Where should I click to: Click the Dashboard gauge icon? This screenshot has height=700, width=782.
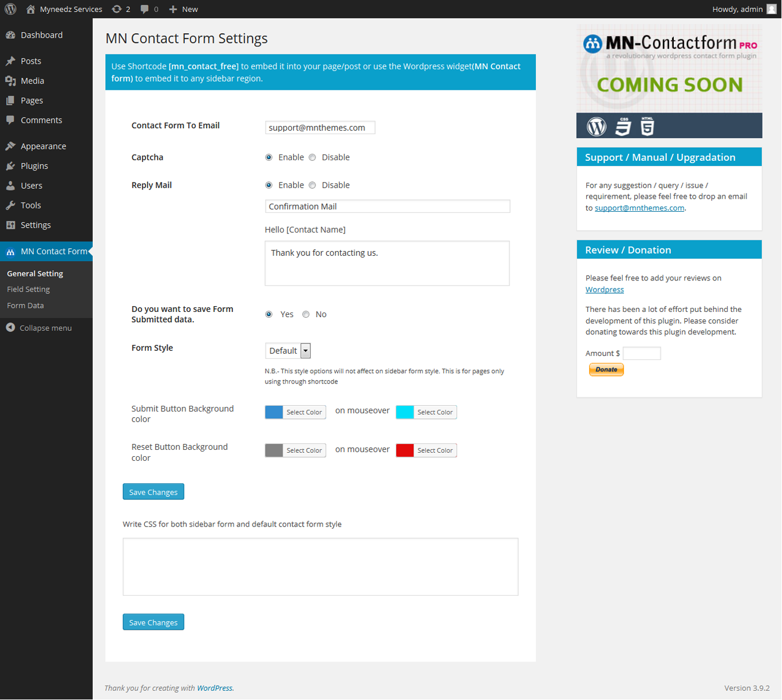click(10, 35)
